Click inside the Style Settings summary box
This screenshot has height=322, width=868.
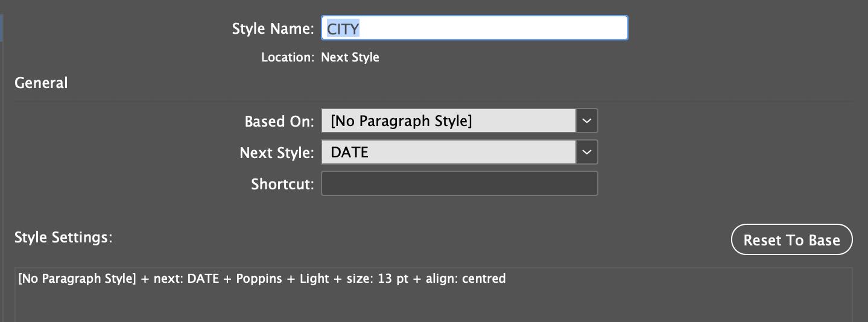433,295
